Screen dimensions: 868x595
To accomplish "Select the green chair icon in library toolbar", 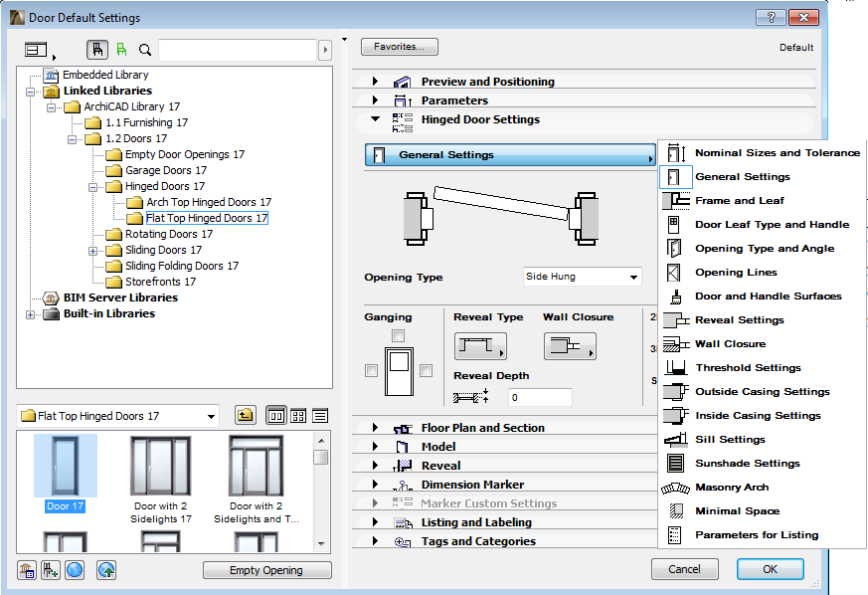I will (120, 49).
